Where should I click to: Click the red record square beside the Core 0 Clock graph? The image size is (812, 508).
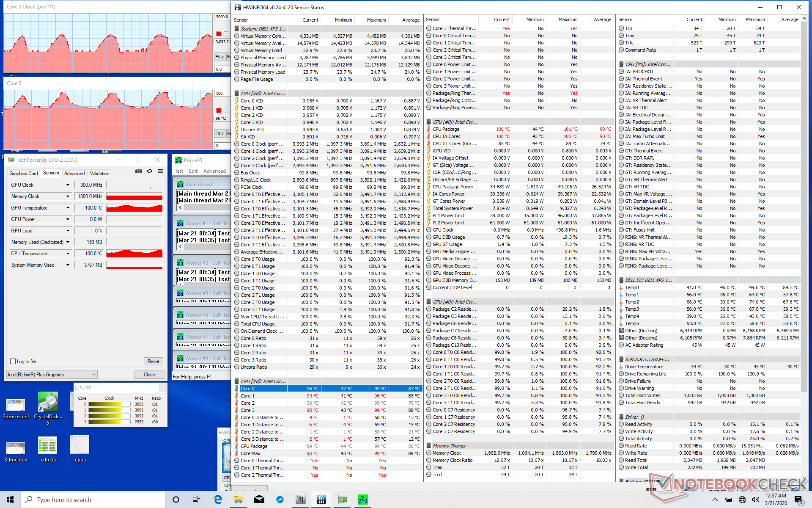(x=219, y=34)
